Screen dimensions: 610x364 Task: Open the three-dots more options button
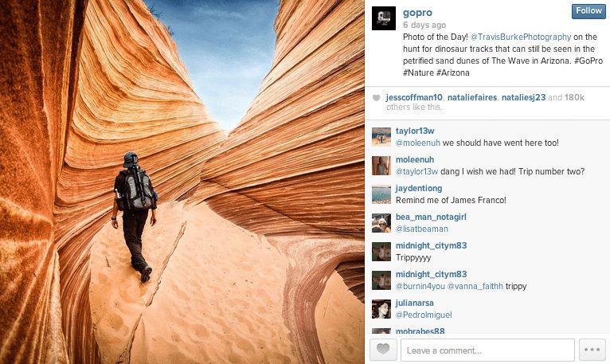(592, 350)
